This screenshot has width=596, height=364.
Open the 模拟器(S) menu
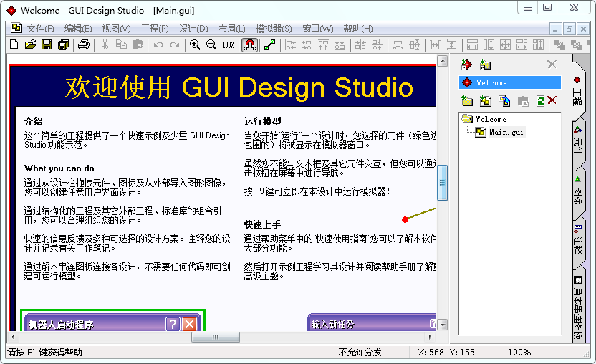[x=274, y=29]
